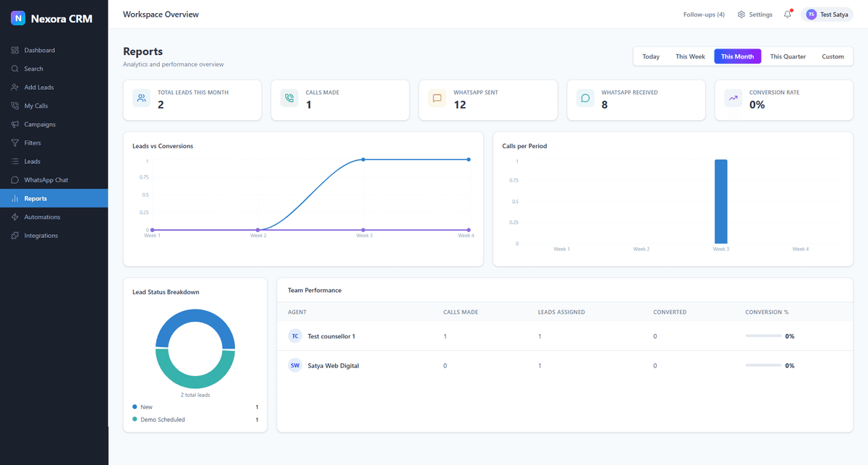Click the Conversion Rate trend icon

(x=733, y=98)
